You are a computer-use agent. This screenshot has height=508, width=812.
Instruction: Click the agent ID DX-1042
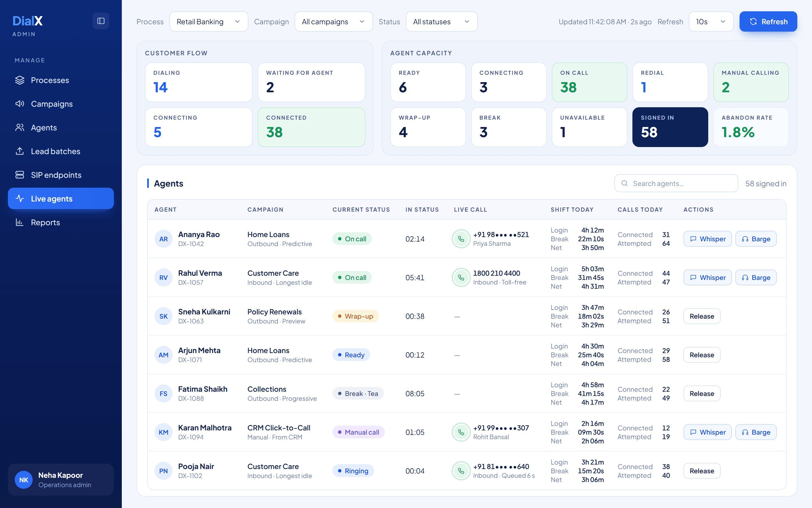point(191,244)
